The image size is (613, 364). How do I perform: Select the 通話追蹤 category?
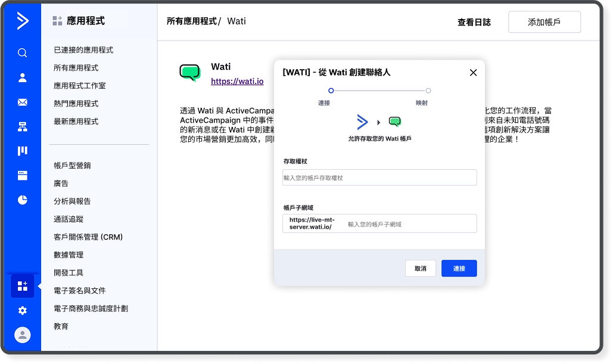tap(69, 219)
